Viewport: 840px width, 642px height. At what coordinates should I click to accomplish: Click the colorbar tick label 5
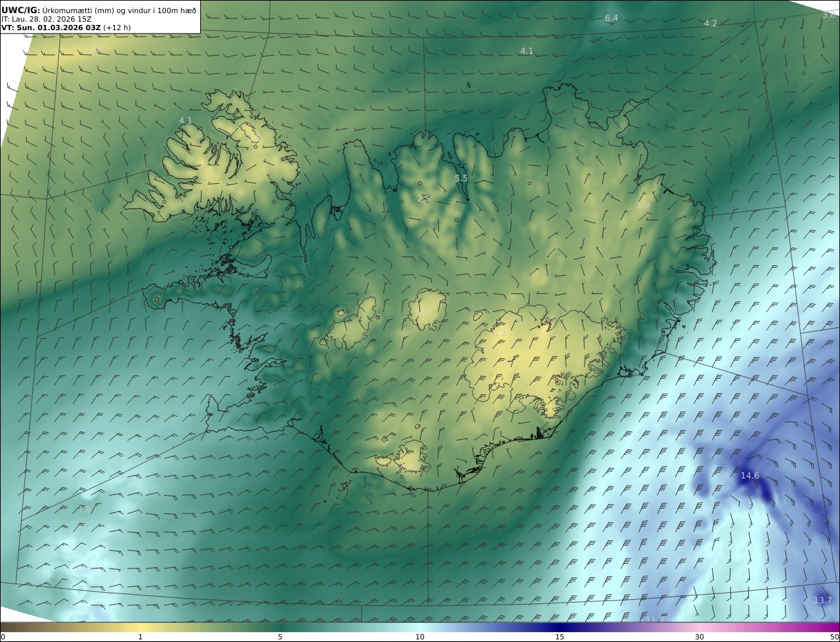(x=280, y=637)
